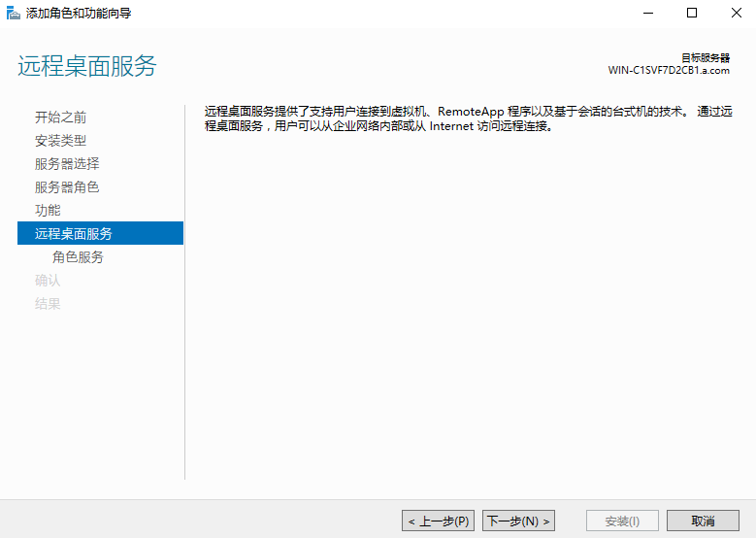Viewport: 756px width, 538px height.
Task: Open the 安装类型 step
Action: pyautogui.click(x=60, y=141)
